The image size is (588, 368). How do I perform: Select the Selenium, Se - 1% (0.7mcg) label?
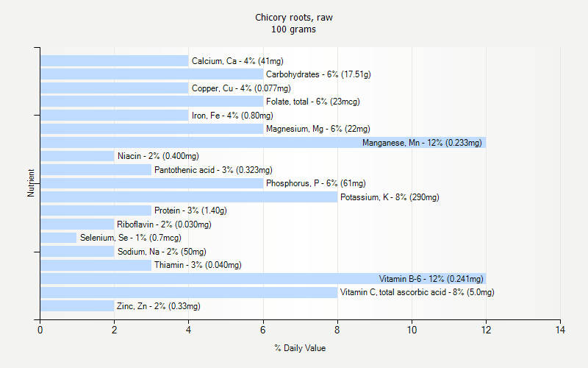(131, 238)
